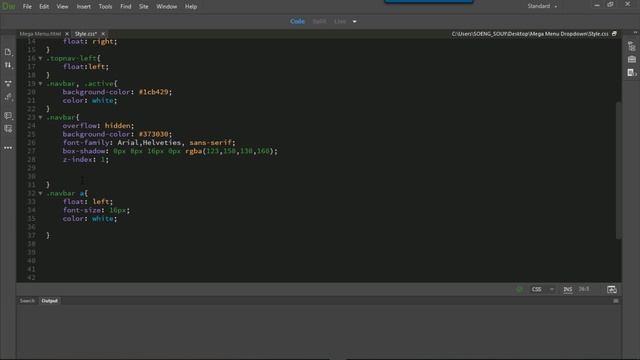The height and width of the screenshot is (360, 640).
Task: Open the Edit menu
Action: [x=44, y=7]
